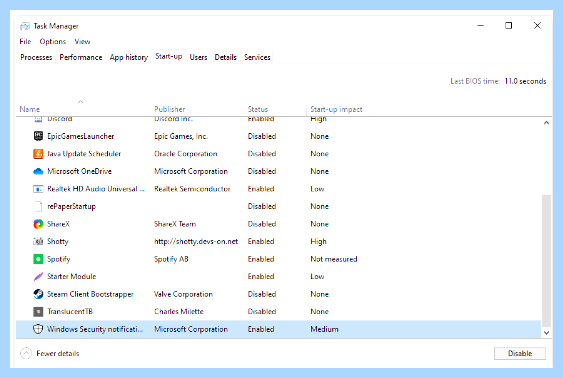563x378 pixels.
Task: Switch to the Processes tab
Action: [36, 57]
